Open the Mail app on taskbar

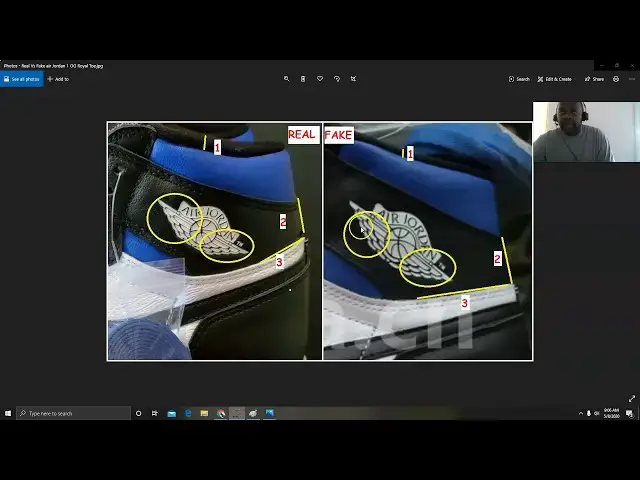point(172,413)
